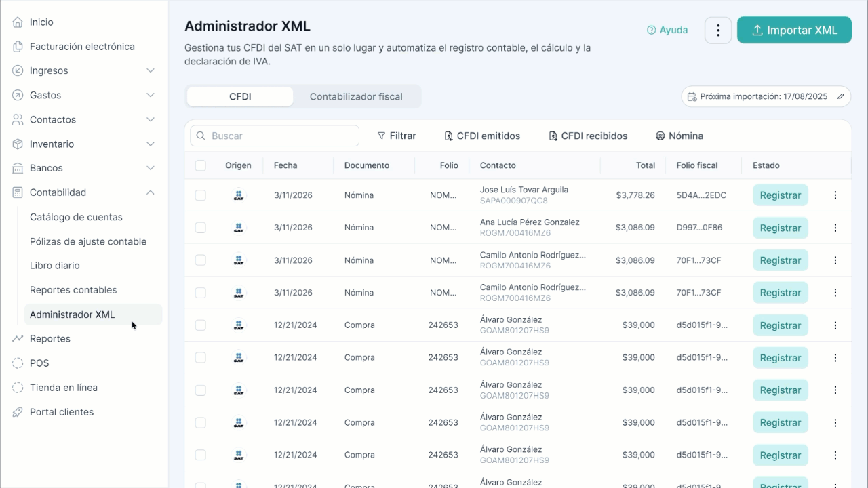This screenshot has height=488, width=868.
Task: Click the Contactos people icon
Action: coord(18,119)
